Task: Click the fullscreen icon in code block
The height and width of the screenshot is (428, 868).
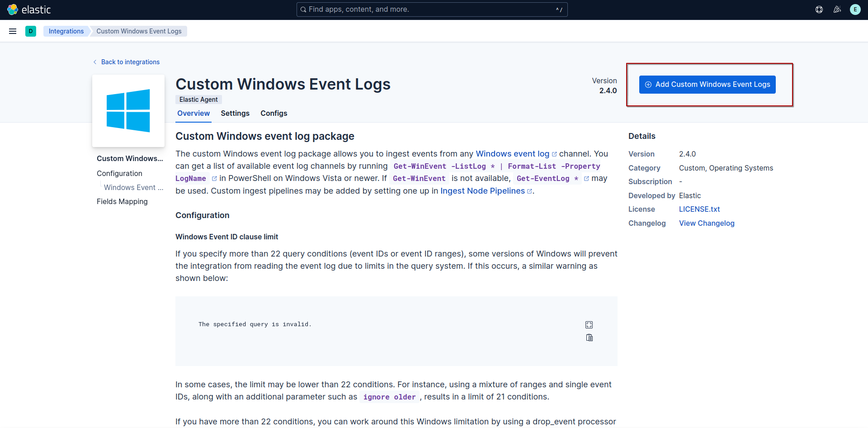Action: point(589,325)
